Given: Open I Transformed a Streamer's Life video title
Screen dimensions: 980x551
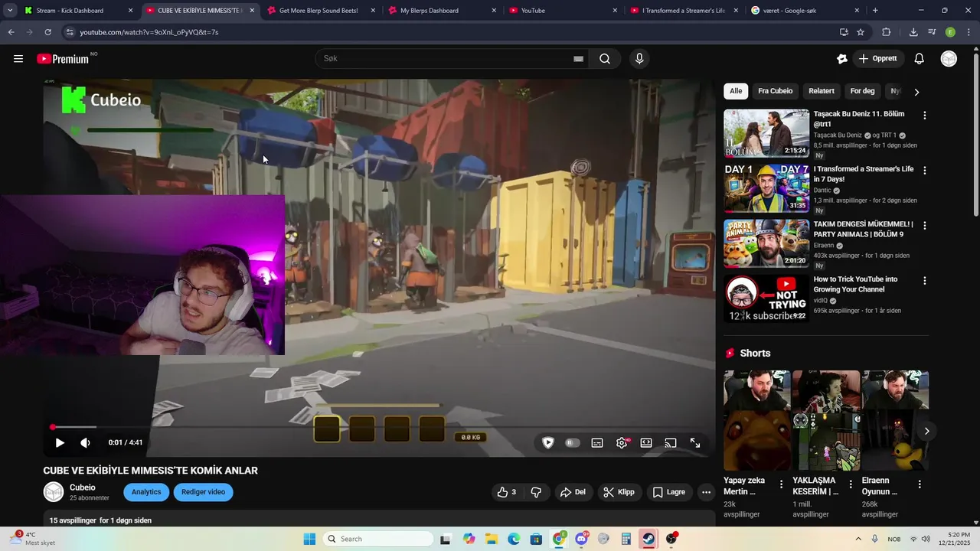Looking at the screenshot, I should click(x=864, y=174).
